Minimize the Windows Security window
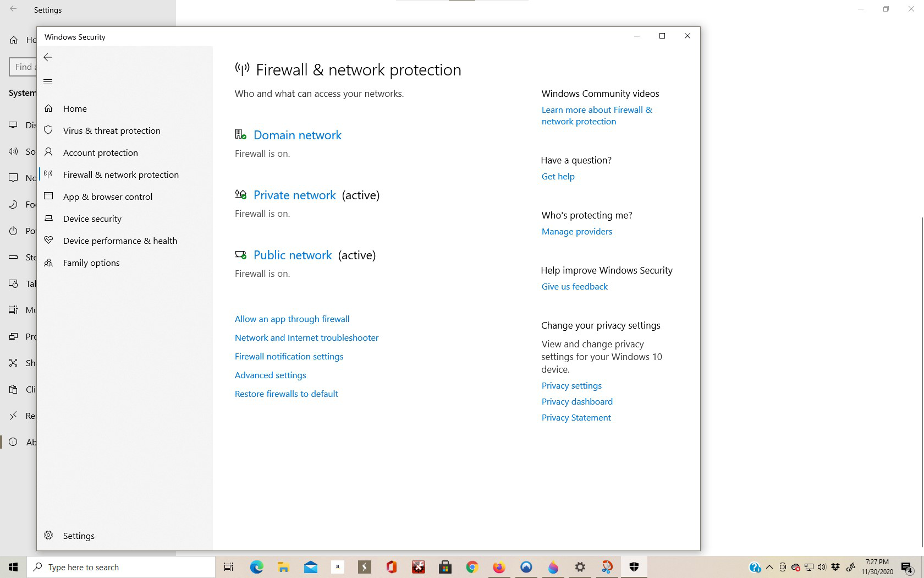The image size is (924, 578). point(637,36)
